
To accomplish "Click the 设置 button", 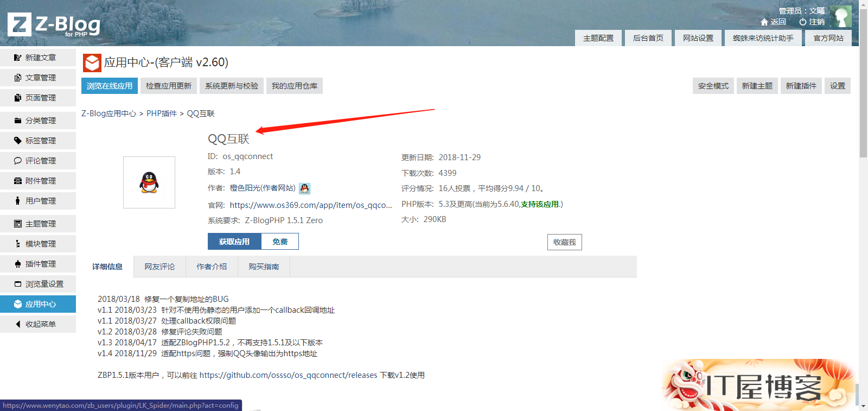I will click(x=838, y=86).
